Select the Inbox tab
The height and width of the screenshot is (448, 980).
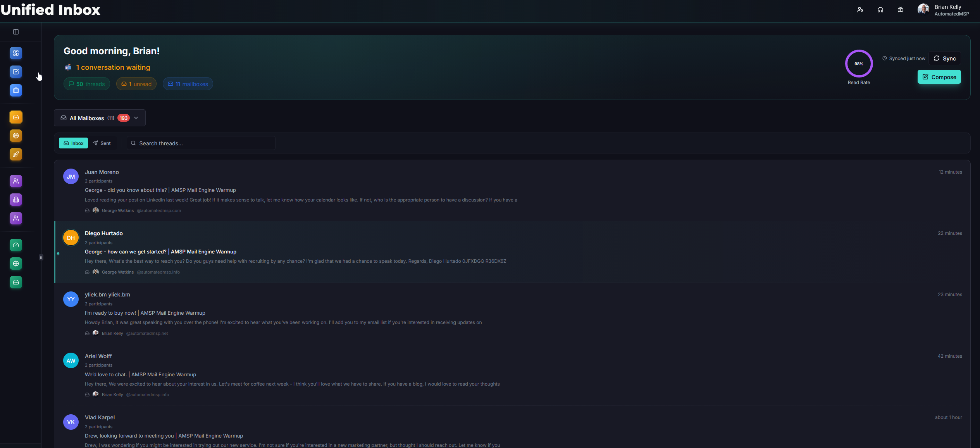[73, 143]
